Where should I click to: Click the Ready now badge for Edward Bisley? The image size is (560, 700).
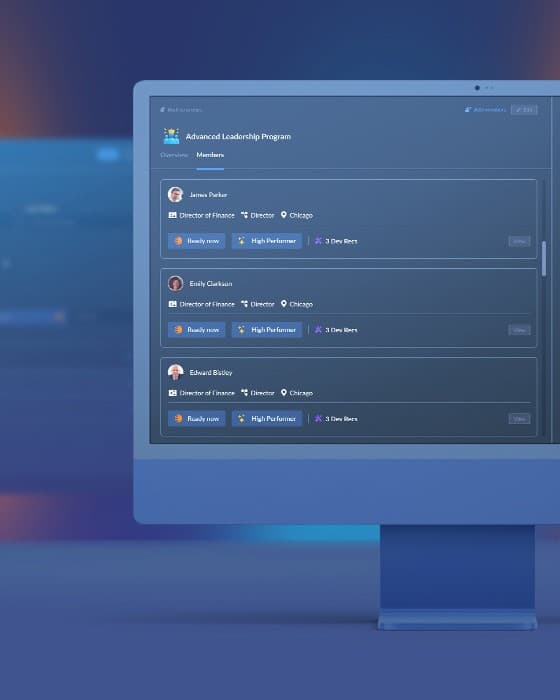(196, 419)
